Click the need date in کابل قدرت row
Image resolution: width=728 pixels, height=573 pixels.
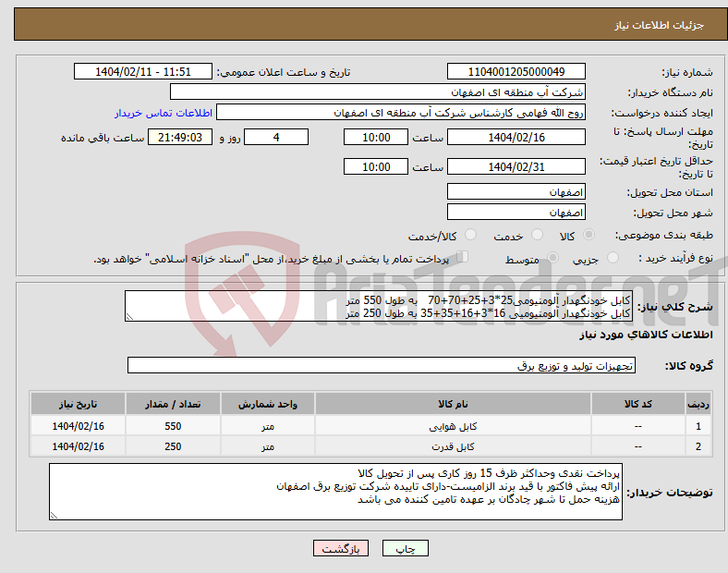point(78,446)
